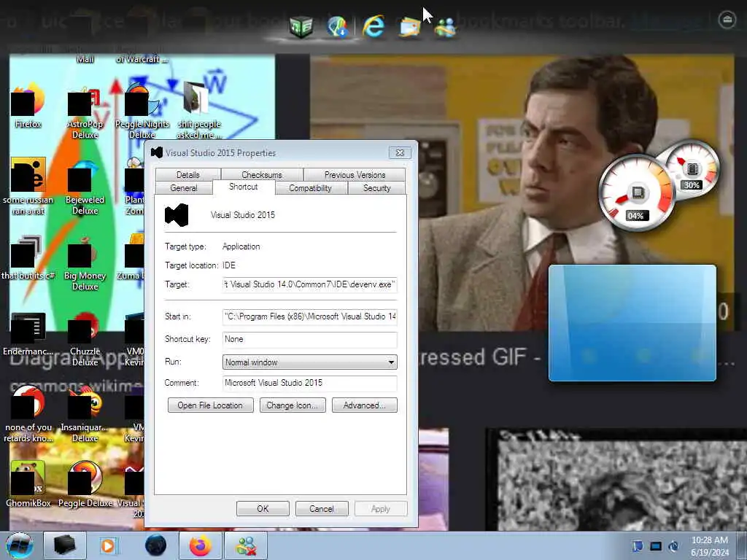The height and width of the screenshot is (560, 747).
Task: Select the 'that but its c#' icon
Action: click(x=28, y=258)
